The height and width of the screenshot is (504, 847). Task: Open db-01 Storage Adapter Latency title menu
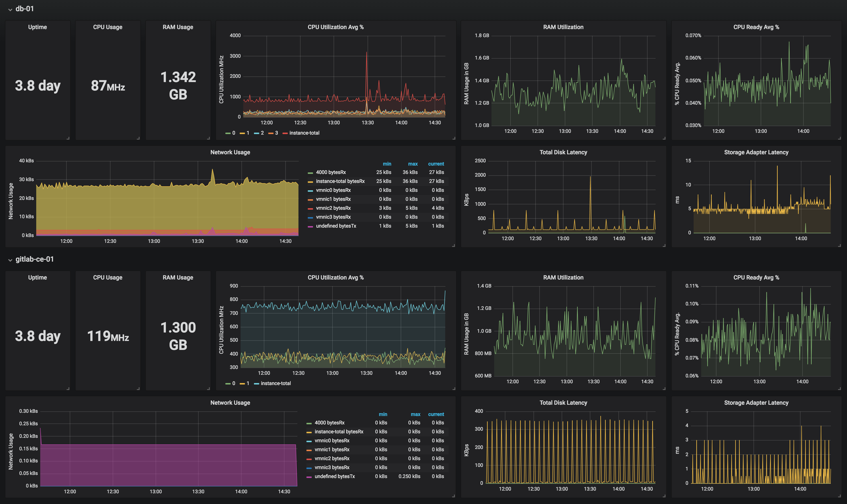tap(756, 152)
